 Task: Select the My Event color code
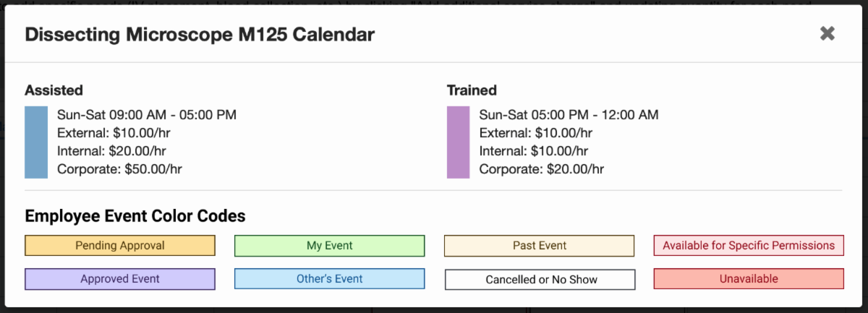(329, 246)
